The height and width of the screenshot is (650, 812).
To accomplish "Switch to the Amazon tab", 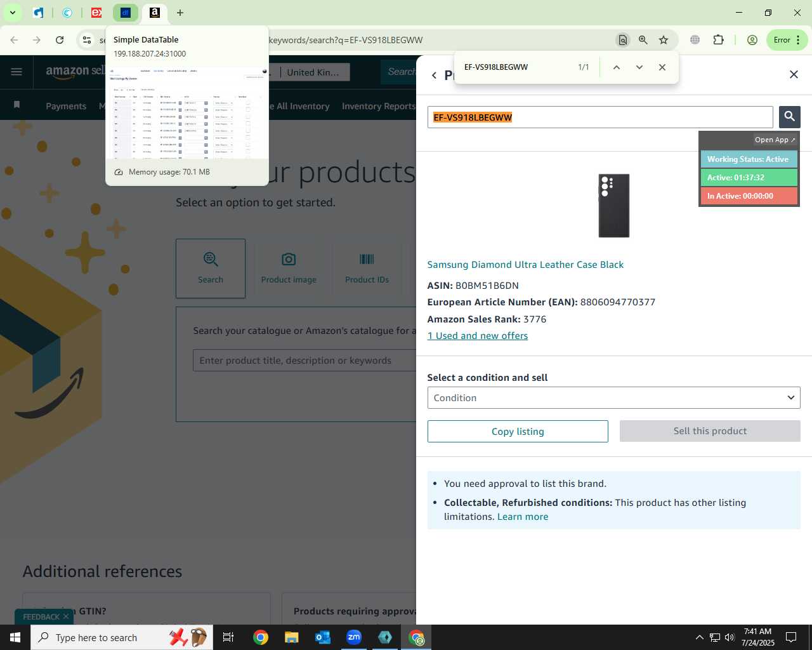I will pyautogui.click(x=155, y=13).
